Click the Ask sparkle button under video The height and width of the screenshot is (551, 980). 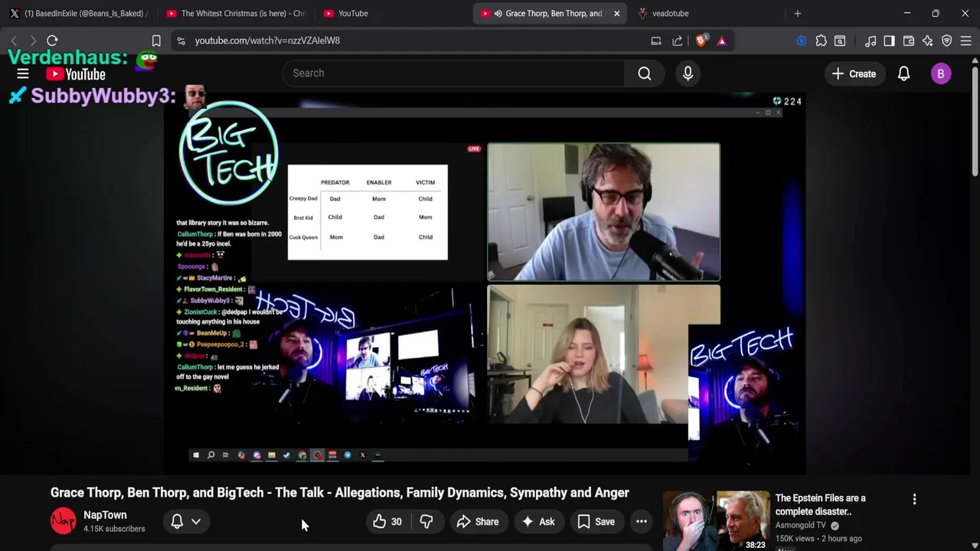(x=538, y=522)
